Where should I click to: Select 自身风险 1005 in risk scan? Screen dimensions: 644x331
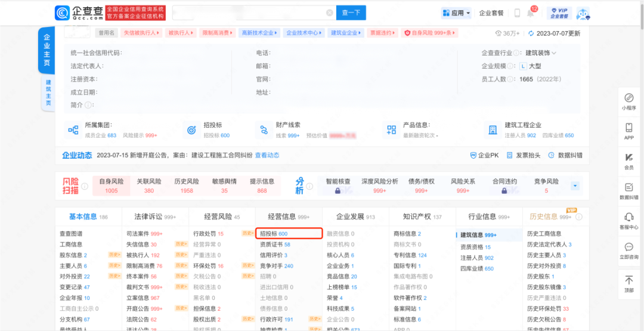coord(111,185)
